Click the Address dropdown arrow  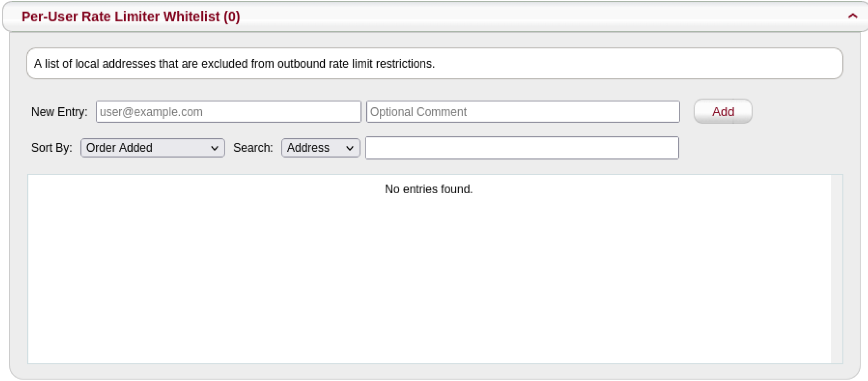(349, 148)
